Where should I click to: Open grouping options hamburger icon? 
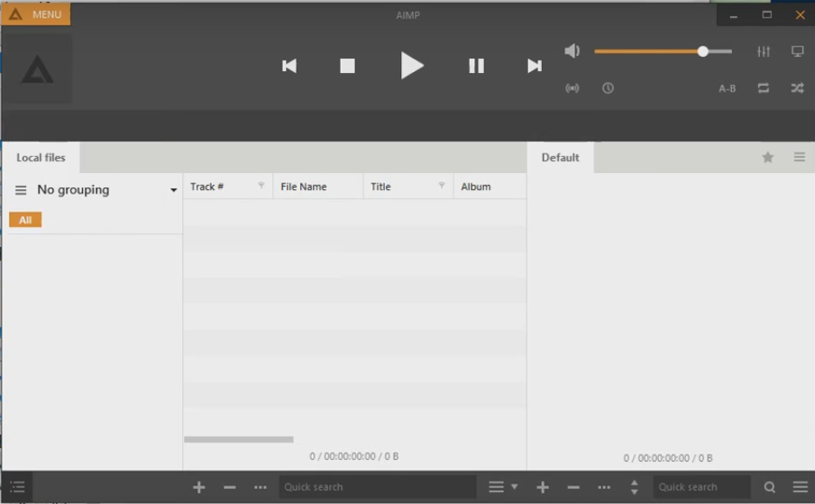coord(21,190)
